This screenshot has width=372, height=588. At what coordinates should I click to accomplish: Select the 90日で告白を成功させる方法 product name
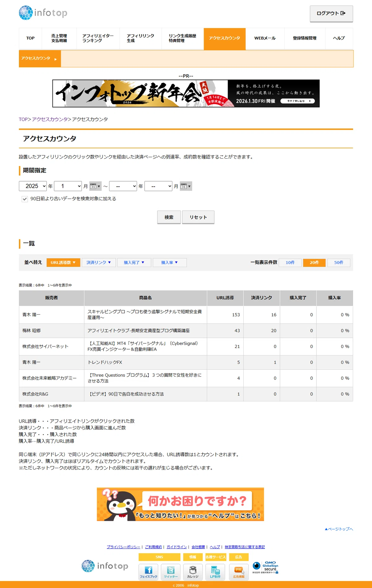coord(126,394)
